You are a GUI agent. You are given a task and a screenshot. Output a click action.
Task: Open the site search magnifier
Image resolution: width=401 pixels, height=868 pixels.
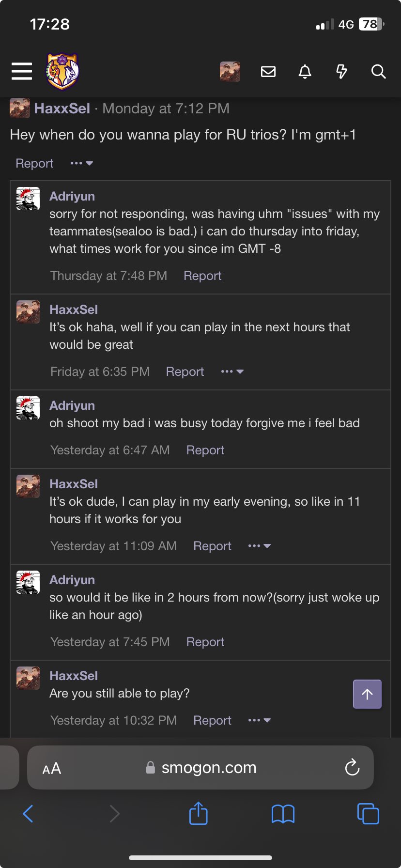point(378,72)
